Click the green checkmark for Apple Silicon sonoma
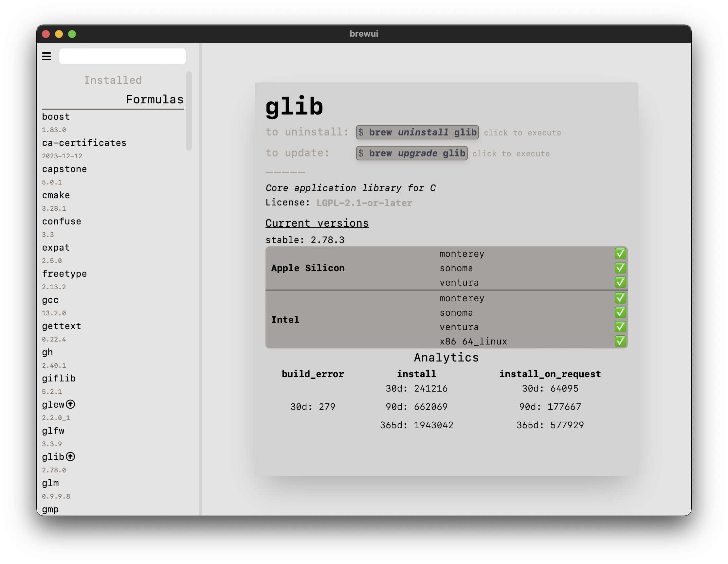 coord(620,268)
